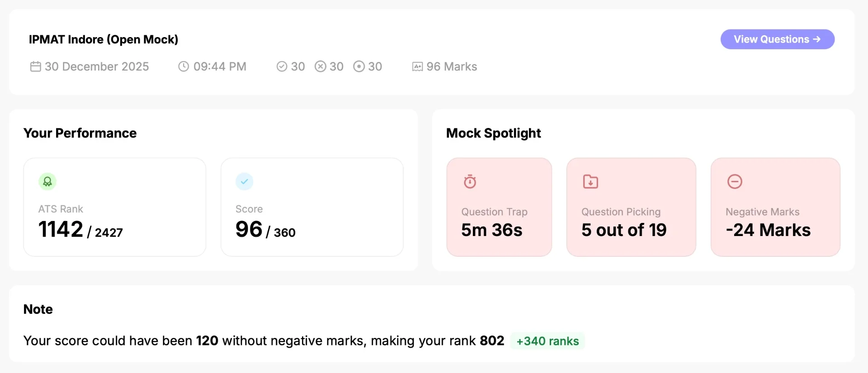Click the green ATS Rank badge icon

click(47, 182)
